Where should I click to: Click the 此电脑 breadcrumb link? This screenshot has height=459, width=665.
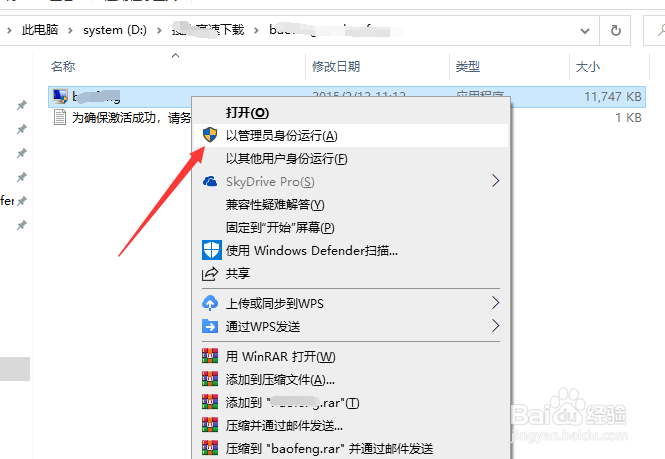coord(40,30)
